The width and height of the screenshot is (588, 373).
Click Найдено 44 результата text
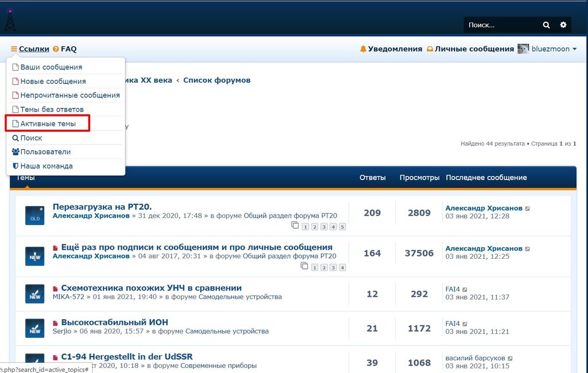coord(493,143)
